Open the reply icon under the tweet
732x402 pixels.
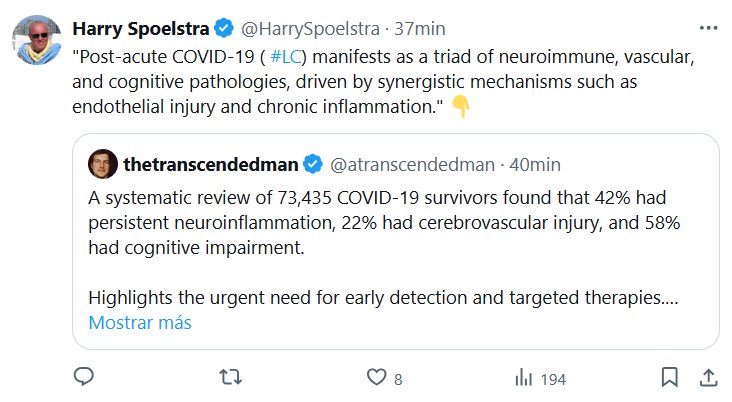[x=85, y=377]
